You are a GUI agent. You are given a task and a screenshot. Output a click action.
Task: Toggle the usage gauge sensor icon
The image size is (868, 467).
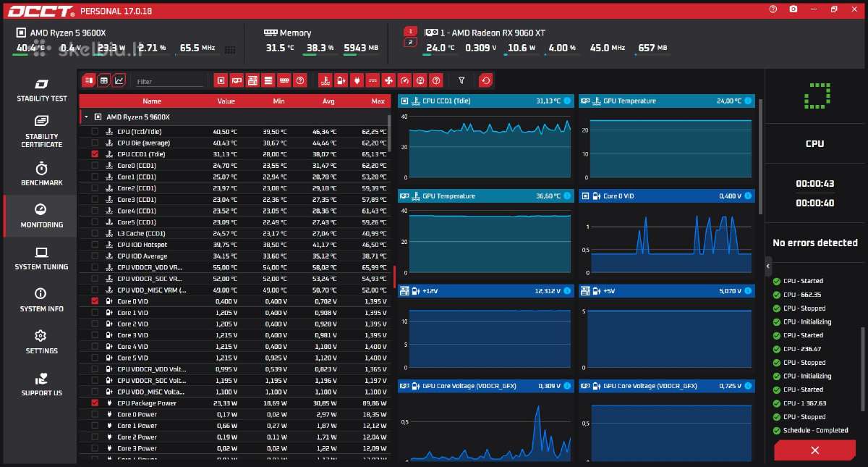(420, 80)
